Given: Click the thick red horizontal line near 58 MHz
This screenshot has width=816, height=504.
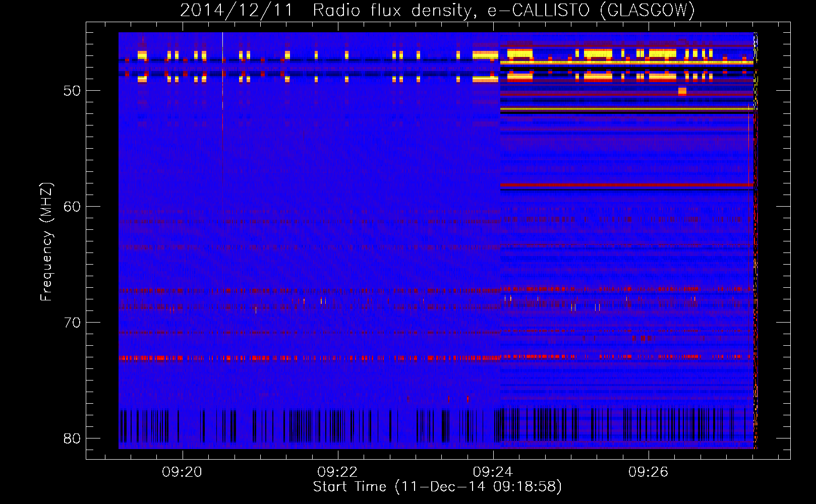Looking at the screenshot, I should 626,185.
